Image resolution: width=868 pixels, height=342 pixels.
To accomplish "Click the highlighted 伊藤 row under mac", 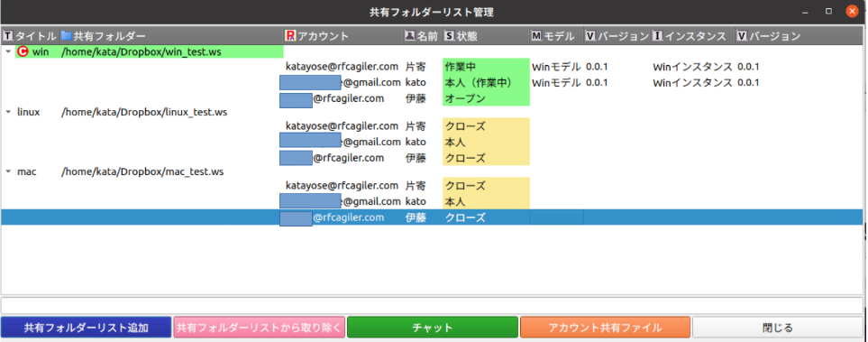I will 432,217.
